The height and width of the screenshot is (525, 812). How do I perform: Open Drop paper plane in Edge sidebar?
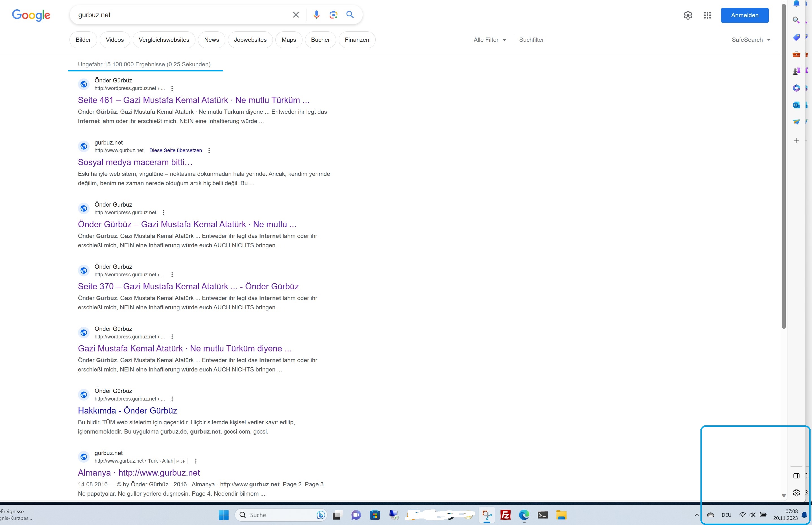796,122
